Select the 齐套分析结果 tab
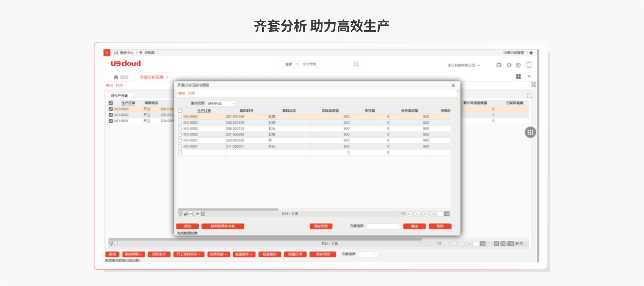Viewport: 644px width, 286px height. point(152,77)
